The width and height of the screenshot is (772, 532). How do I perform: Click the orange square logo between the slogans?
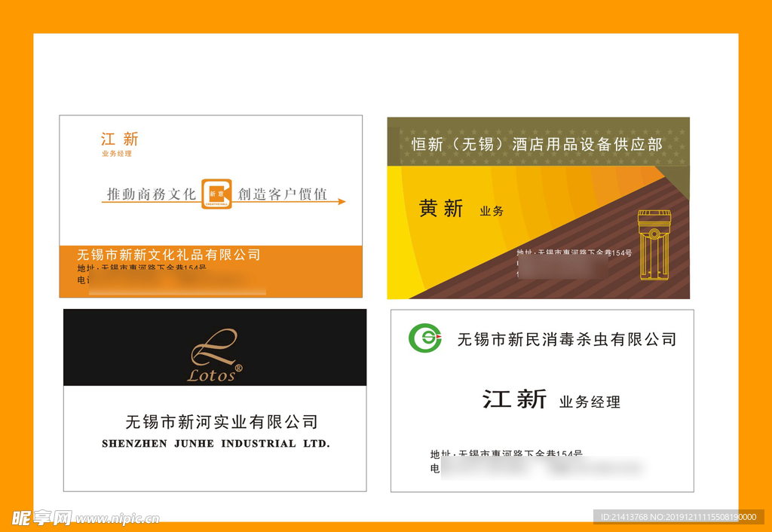point(216,194)
